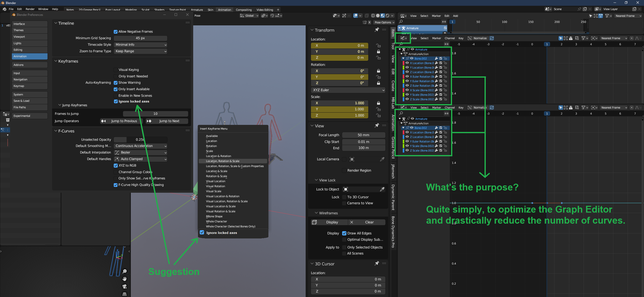
Task: Click the swap arrows icon beside timeline search
Action: pyautogui.click(x=444, y=22)
